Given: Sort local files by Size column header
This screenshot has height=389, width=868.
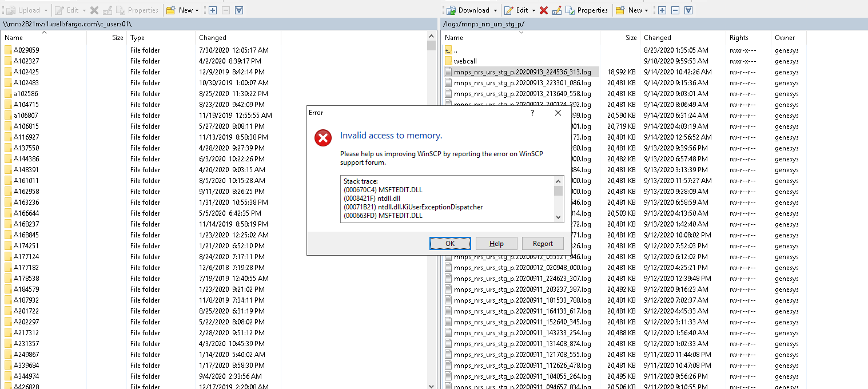Looking at the screenshot, I should [117, 38].
